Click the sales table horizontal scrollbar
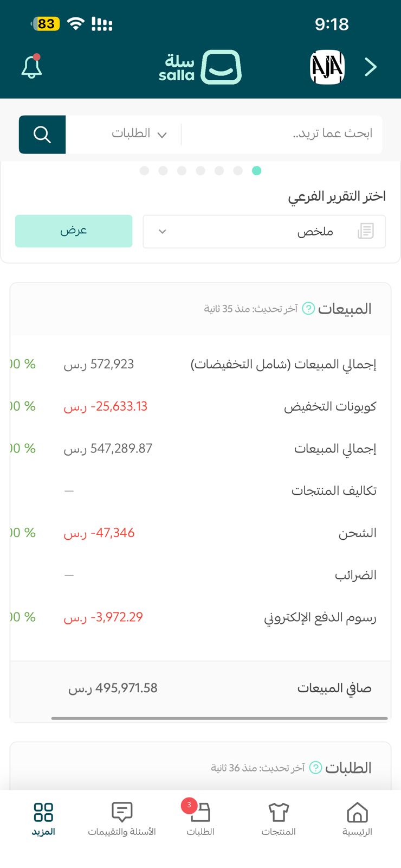This screenshot has height=868, width=401. point(219,718)
